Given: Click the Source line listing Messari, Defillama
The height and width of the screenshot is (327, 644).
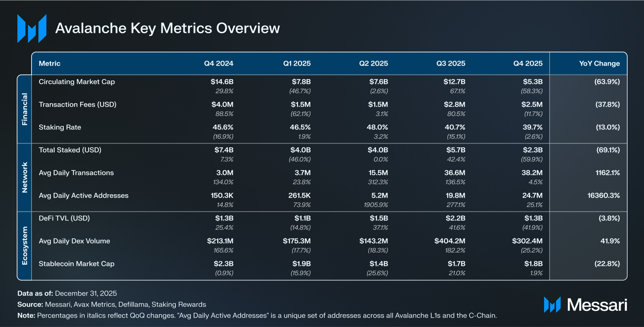Looking at the screenshot, I should pos(112,304).
